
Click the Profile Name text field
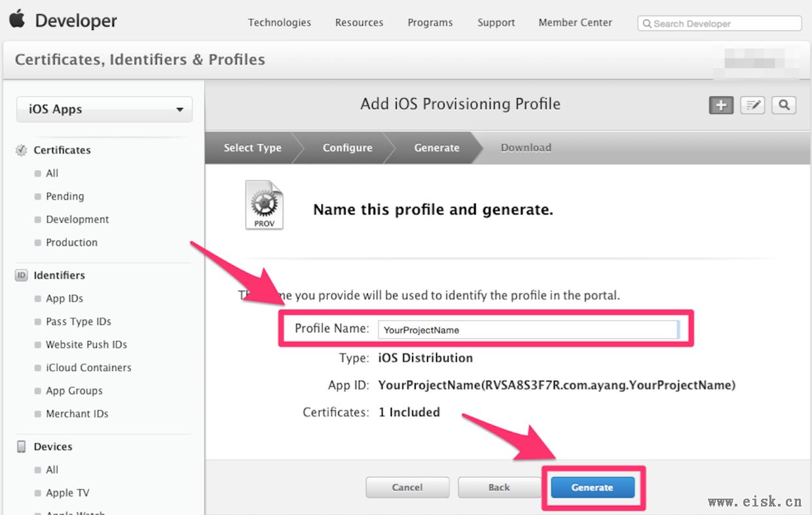[528, 330]
